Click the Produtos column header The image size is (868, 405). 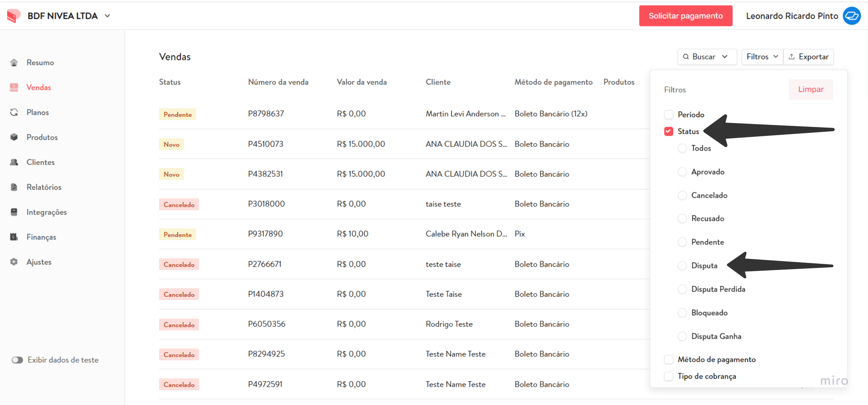click(619, 82)
